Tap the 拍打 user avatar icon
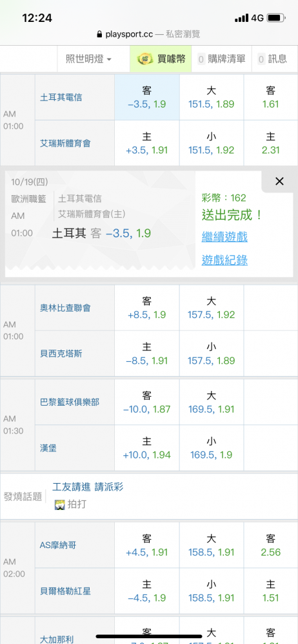The image size is (298, 644). (60, 505)
